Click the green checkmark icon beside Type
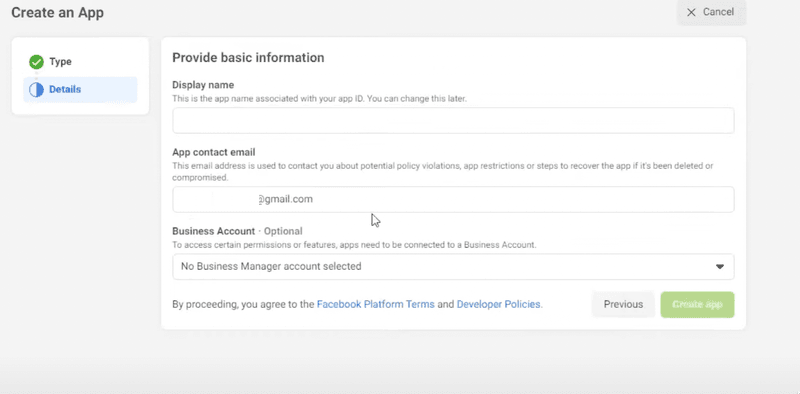This screenshot has width=800, height=394. (36, 62)
